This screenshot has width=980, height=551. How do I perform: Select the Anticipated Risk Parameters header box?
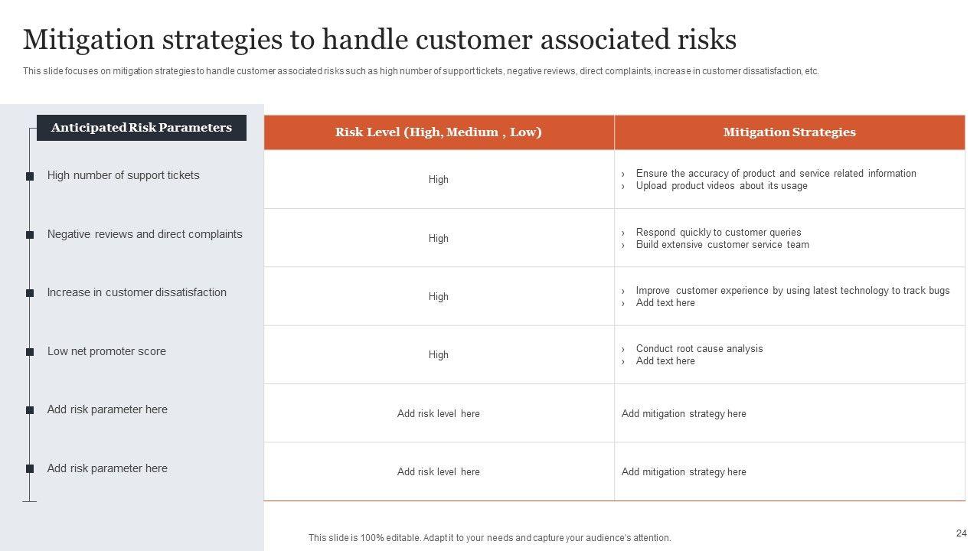point(142,128)
